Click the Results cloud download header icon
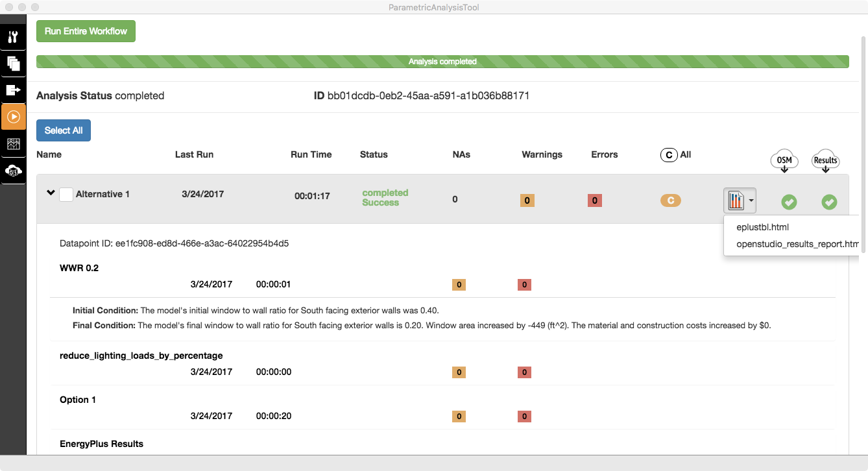This screenshot has height=471, width=868. click(825, 162)
